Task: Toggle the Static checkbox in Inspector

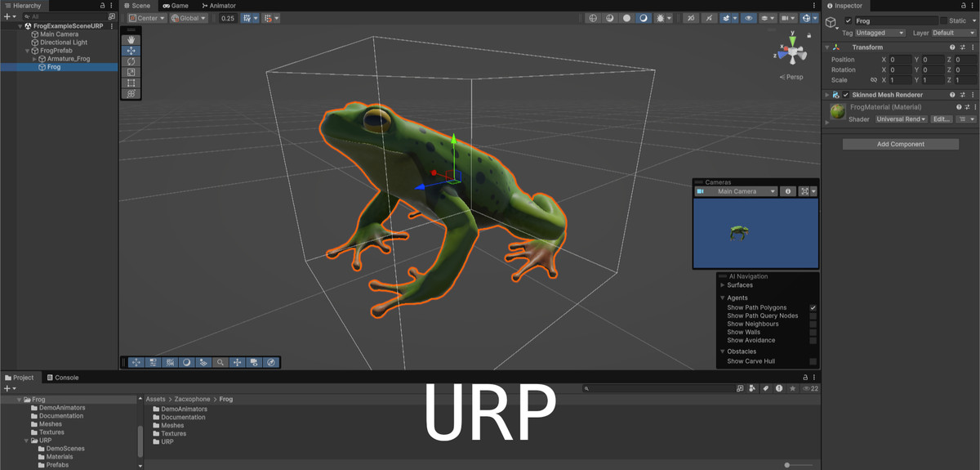Action: tap(944, 20)
